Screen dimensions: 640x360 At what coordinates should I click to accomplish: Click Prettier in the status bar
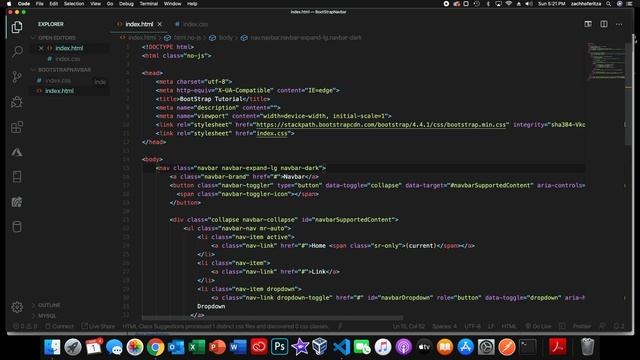pyautogui.click(x=582, y=327)
